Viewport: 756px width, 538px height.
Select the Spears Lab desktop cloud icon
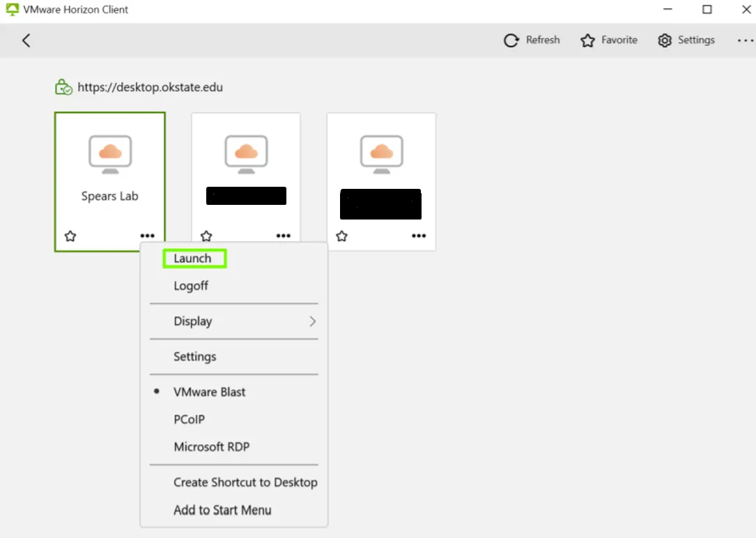(110, 154)
